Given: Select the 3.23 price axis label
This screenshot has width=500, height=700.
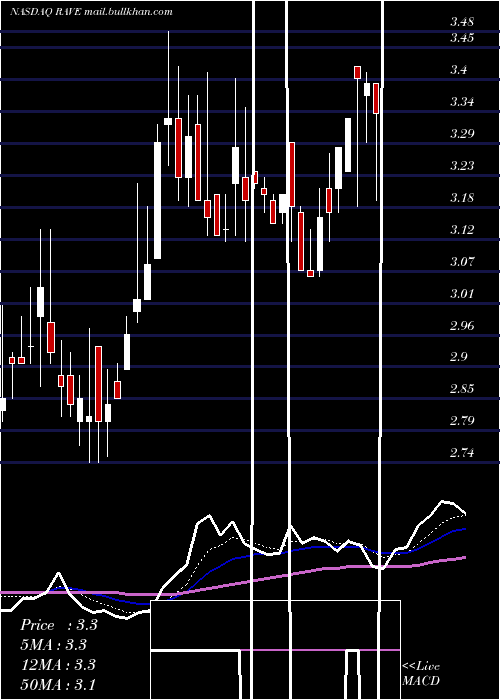Looking at the screenshot, I should (462, 166).
